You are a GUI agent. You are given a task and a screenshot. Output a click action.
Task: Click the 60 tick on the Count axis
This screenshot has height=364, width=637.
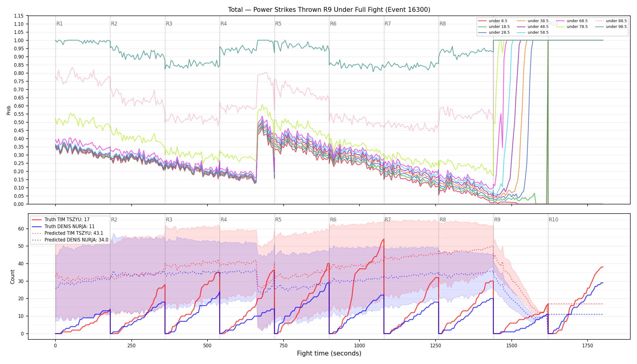[21, 229]
